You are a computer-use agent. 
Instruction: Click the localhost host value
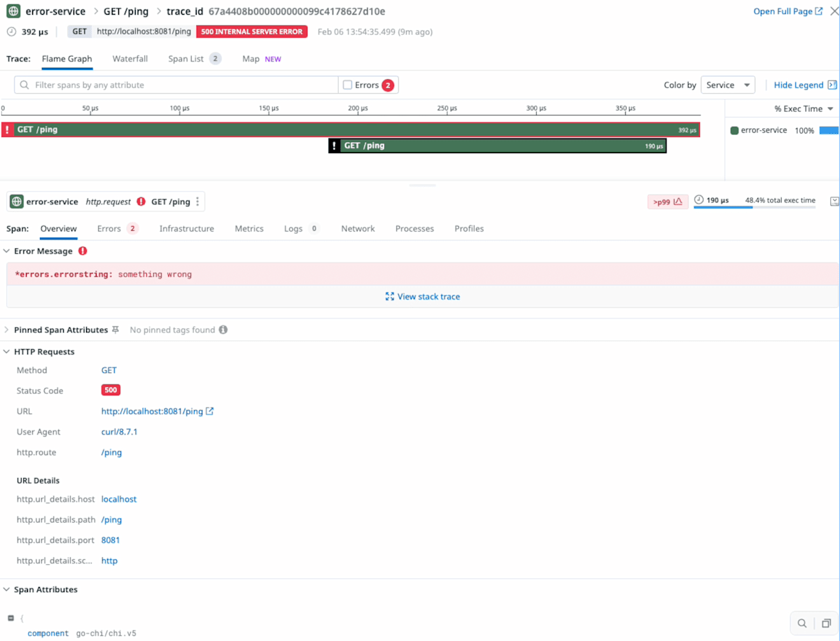click(119, 500)
